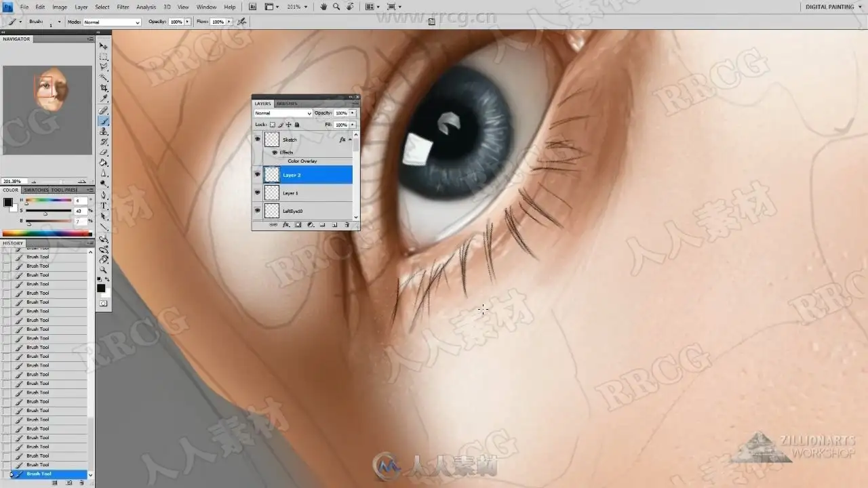Select the Brush tool in the toolbox
The height and width of the screenshot is (488, 868).
(104, 121)
